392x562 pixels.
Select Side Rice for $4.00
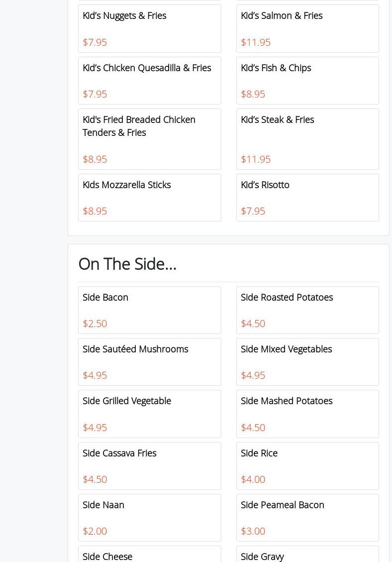307,465
